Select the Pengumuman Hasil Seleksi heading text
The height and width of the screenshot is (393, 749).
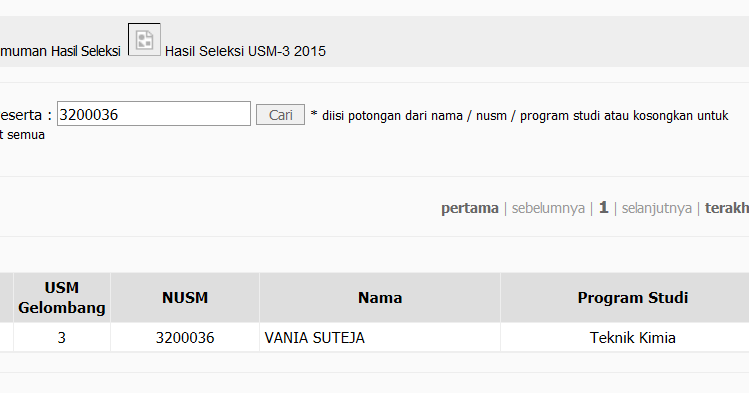pyautogui.click(x=60, y=51)
